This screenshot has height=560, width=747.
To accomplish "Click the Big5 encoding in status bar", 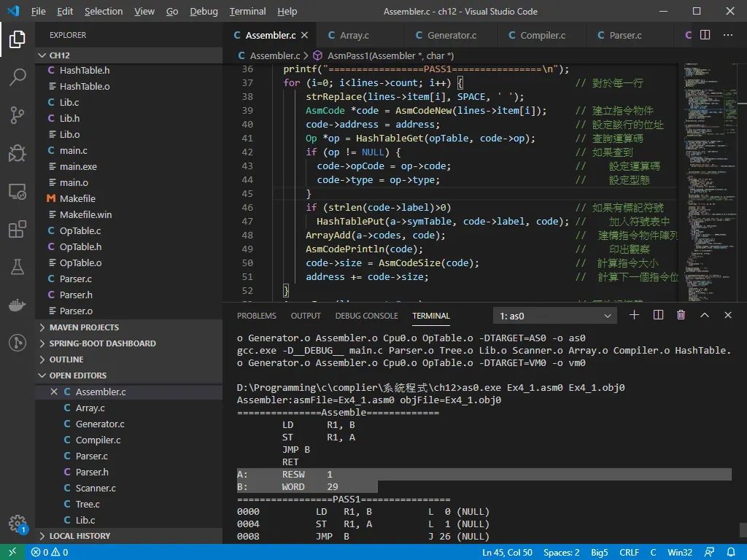I will (x=600, y=553).
